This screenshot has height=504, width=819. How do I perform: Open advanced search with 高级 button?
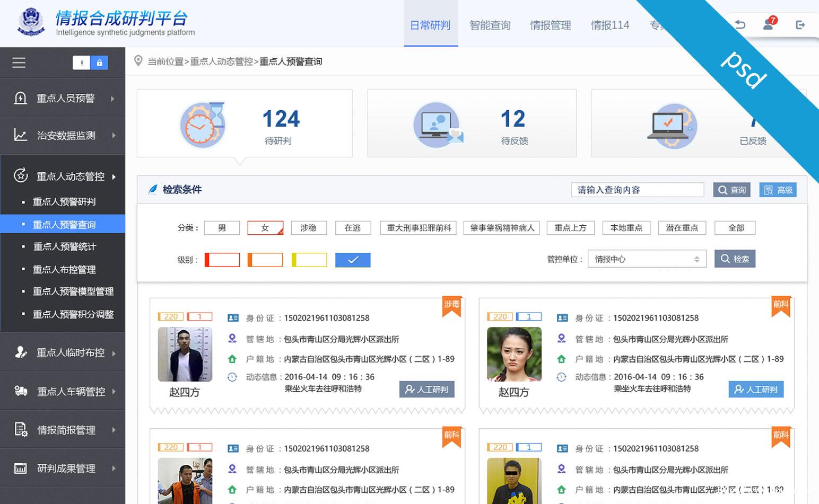tap(778, 190)
